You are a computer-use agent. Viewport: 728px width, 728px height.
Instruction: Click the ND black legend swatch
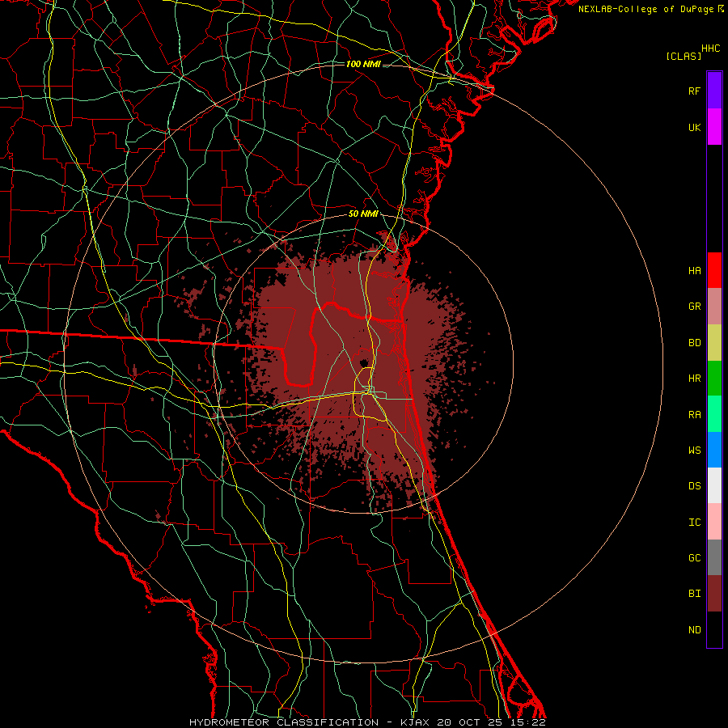714,629
